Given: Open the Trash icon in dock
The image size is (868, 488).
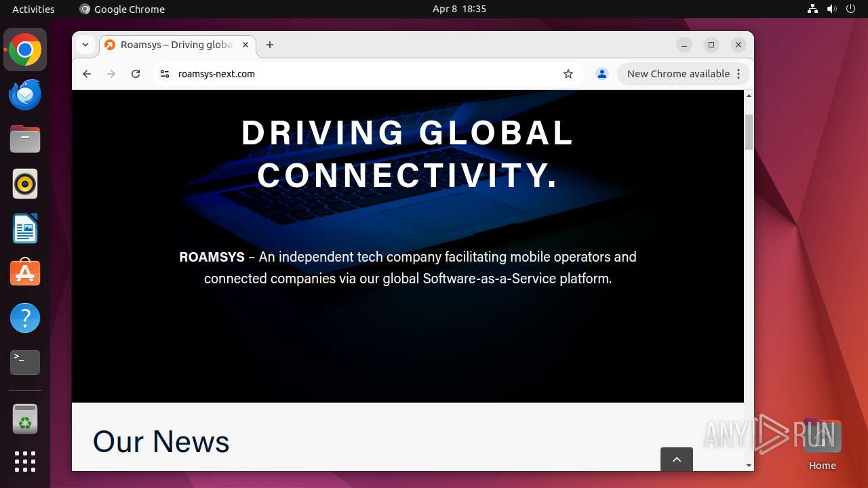Looking at the screenshot, I should pyautogui.click(x=25, y=419).
